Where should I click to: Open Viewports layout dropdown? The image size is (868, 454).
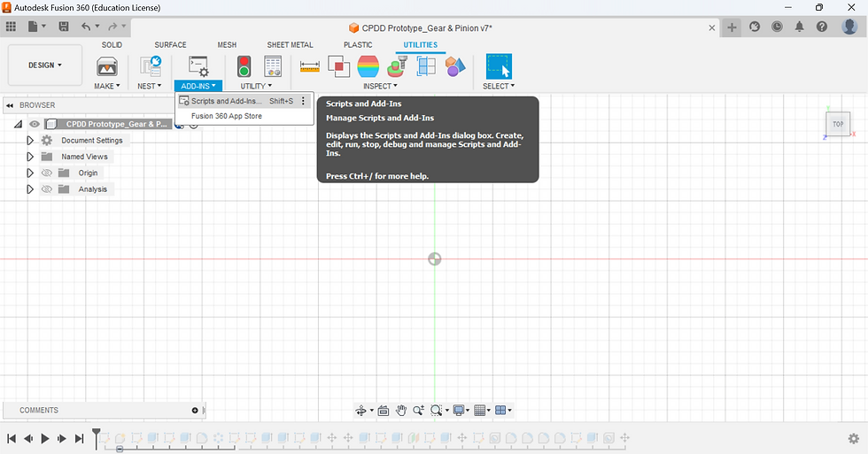coord(503,411)
